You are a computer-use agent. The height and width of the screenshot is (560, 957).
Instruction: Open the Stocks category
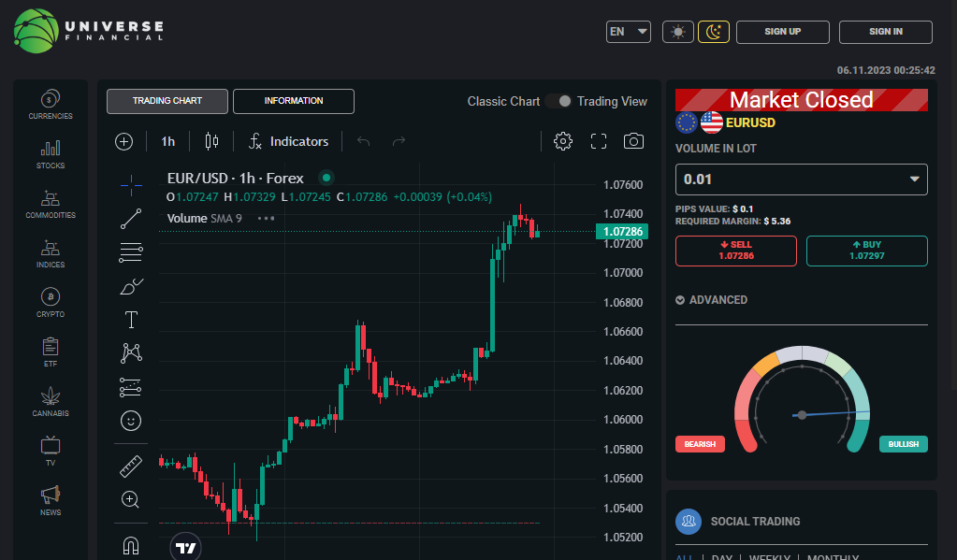click(x=50, y=154)
